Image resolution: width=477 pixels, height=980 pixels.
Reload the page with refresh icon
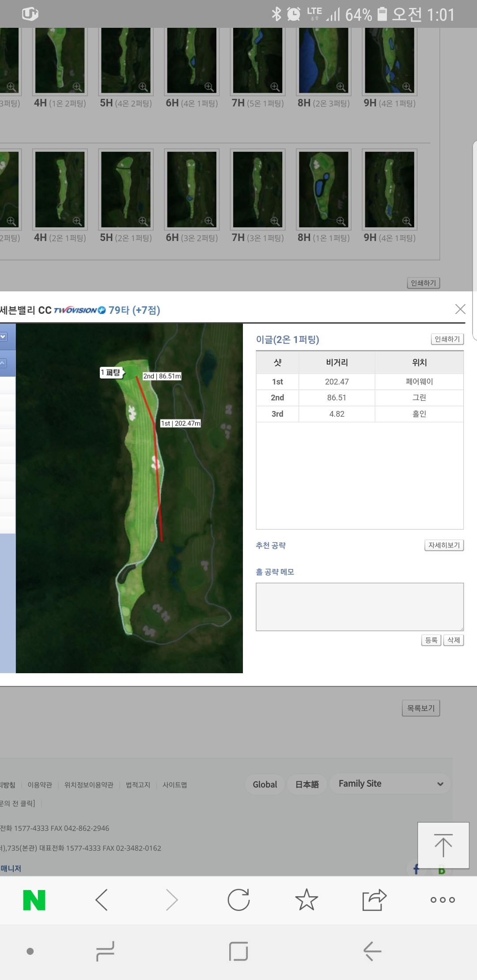click(x=238, y=900)
